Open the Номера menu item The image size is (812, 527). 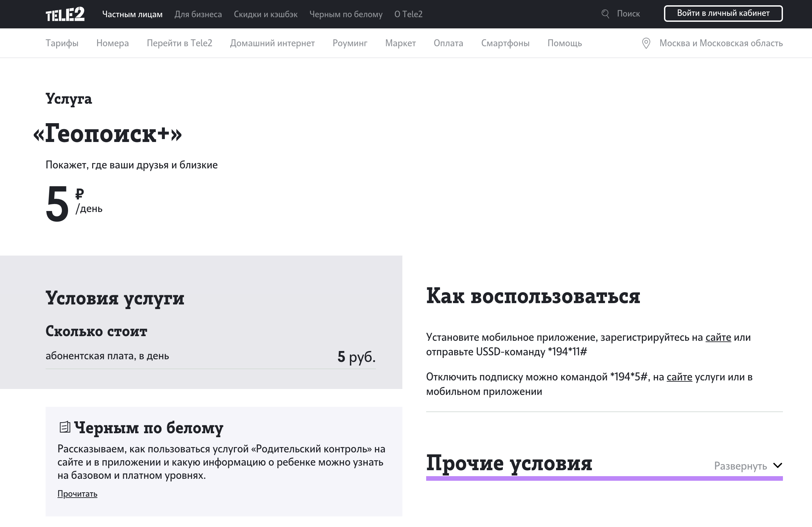tap(113, 43)
